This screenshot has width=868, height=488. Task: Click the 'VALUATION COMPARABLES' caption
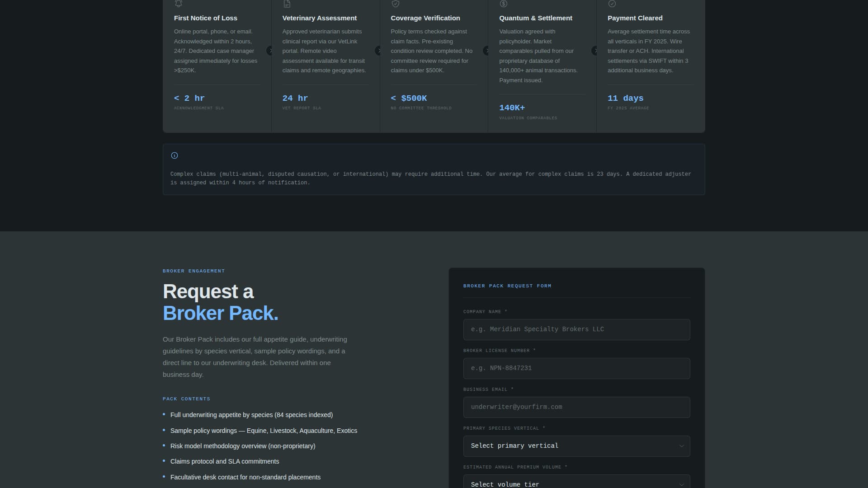[528, 118]
